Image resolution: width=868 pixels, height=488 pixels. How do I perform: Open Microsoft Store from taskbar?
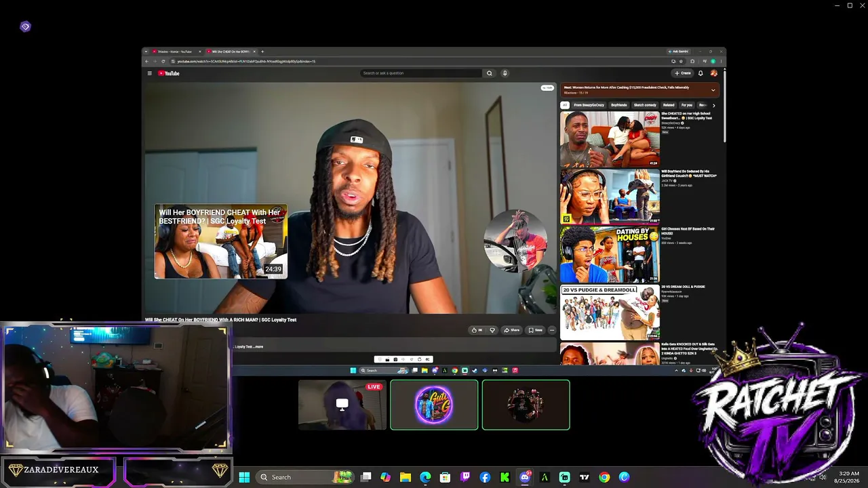pyautogui.click(x=445, y=477)
